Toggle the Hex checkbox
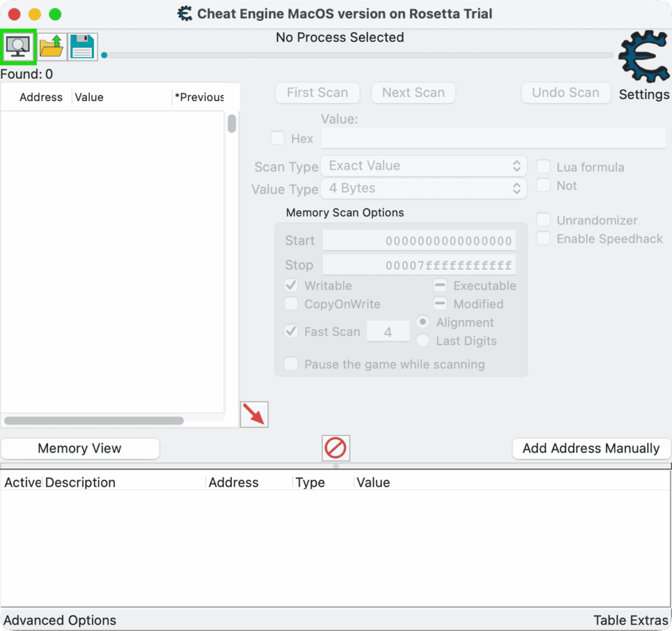Viewport: 672px width, 631px height. point(278,138)
